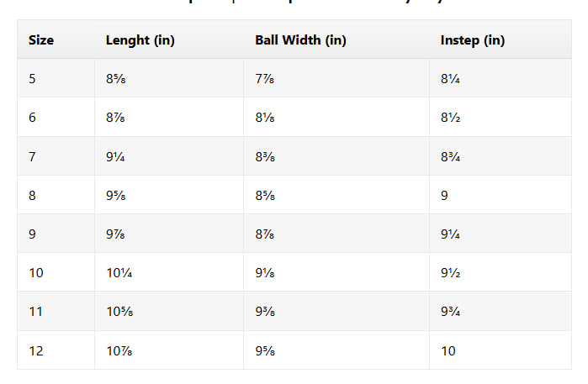Click the ball width 7⅞ cell

(x=265, y=79)
